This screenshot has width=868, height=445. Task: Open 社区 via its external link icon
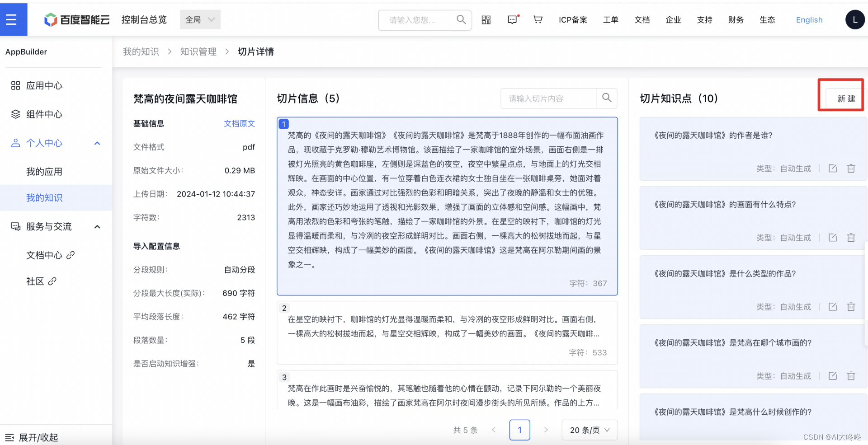coord(53,281)
